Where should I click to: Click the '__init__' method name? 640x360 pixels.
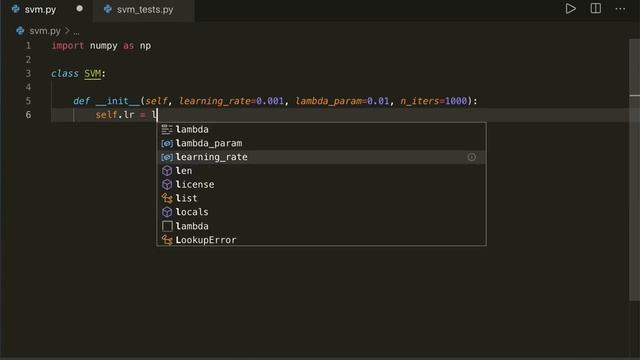tap(118, 101)
